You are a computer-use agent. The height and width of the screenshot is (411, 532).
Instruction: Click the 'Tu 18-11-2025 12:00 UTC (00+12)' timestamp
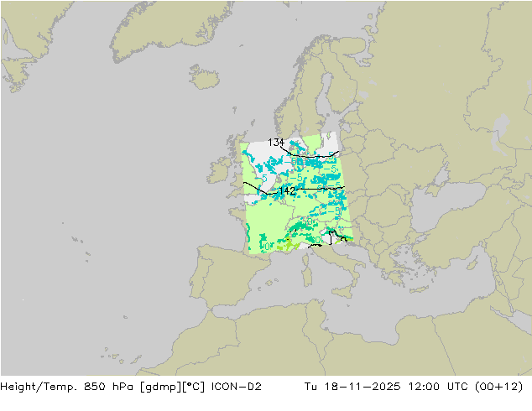pos(414,387)
